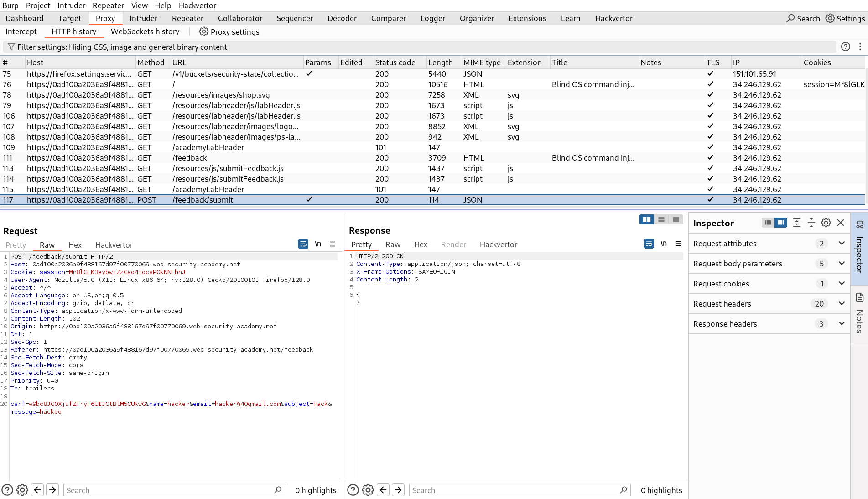Select side-by-side request/response layout
The image size is (868, 499).
647,219
